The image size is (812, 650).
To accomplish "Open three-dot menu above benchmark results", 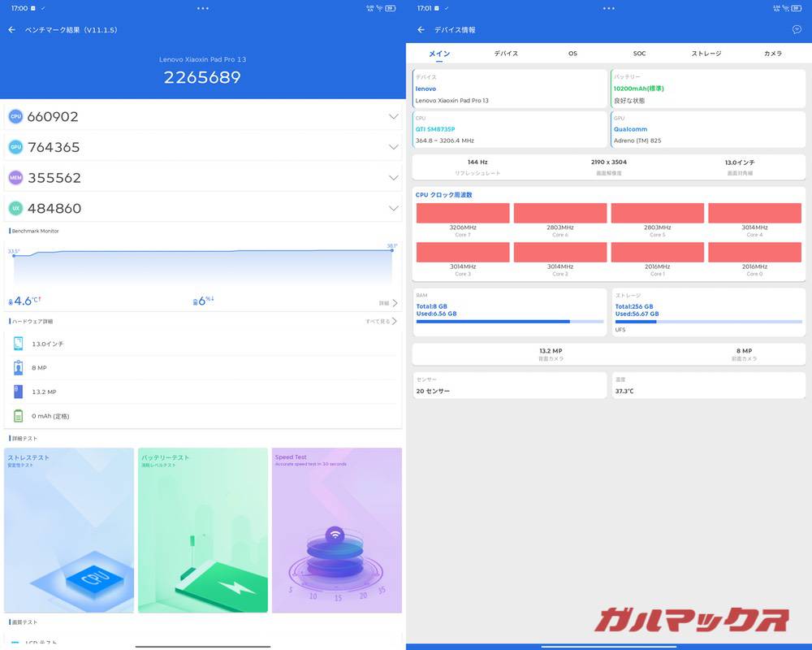I will (x=203, y=8).
